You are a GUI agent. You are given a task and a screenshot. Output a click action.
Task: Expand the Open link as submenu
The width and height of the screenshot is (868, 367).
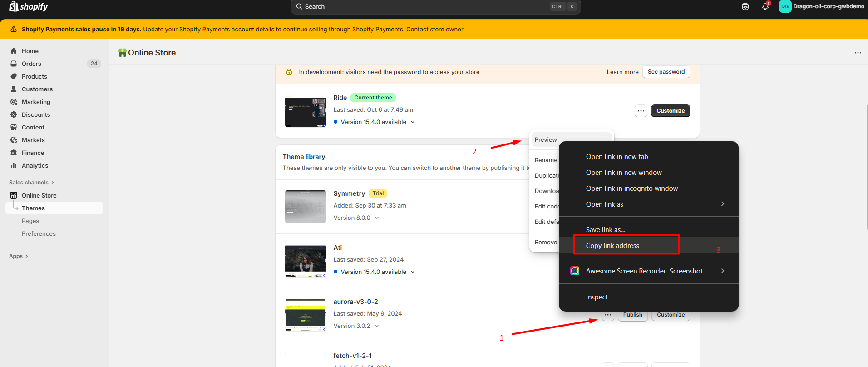pos(723,204)
